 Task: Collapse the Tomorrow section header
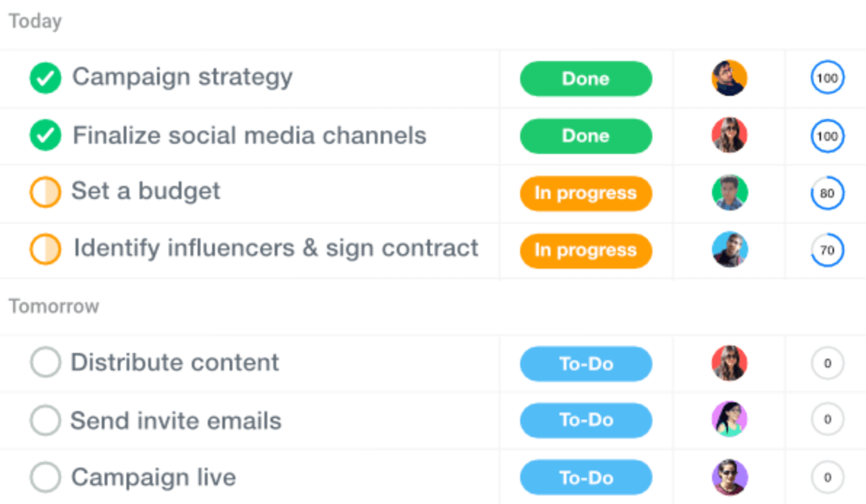(x=54, y=306)
